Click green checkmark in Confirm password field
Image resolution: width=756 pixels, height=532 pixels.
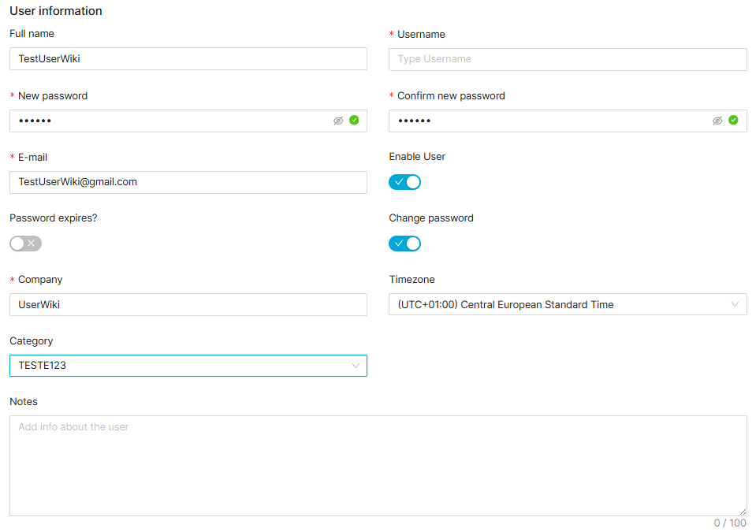pyautogui.click(x=733, y=121)
